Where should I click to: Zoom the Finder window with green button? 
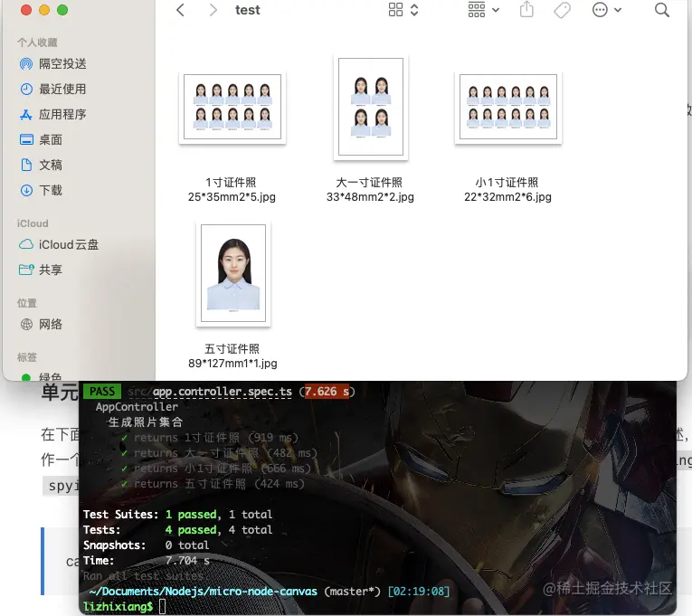tap(62, 10)
